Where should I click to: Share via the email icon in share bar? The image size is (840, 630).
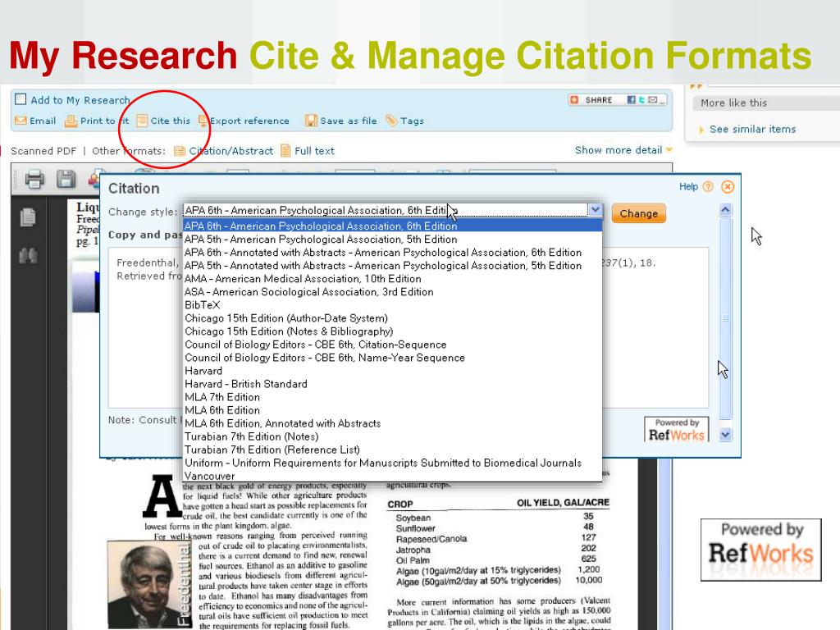652,99
